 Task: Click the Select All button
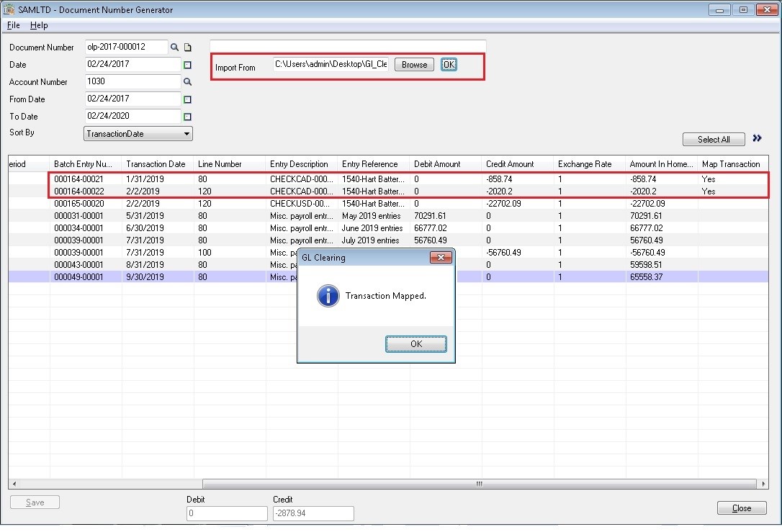coord(713,139)
